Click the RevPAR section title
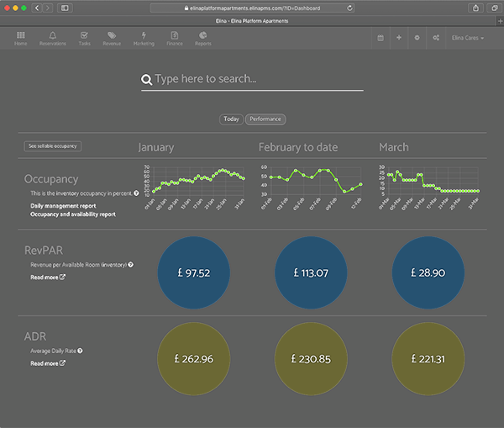The image size is (504, 428). click(x=44, y=251)
